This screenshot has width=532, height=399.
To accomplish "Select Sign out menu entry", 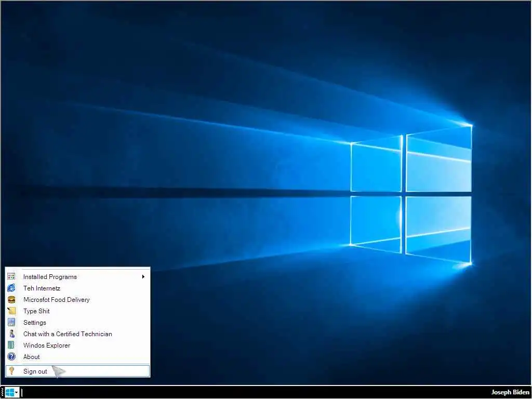I will tap(77, 371).
